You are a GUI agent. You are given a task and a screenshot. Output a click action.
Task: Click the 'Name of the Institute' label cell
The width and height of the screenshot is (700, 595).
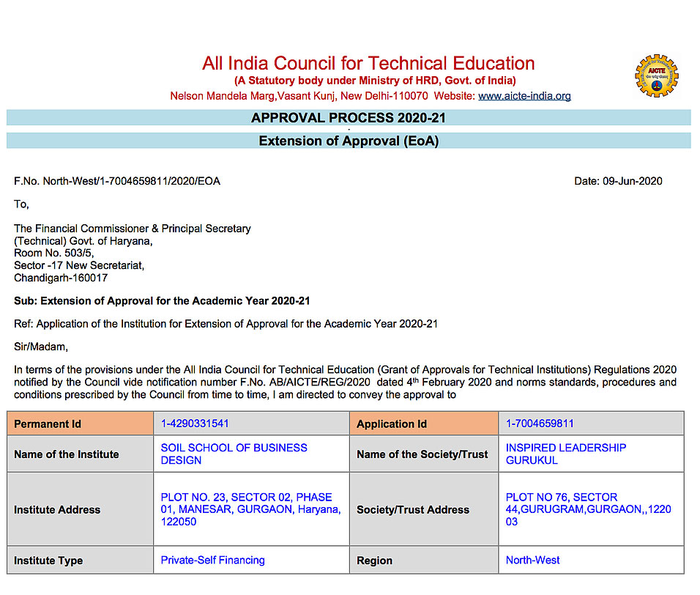pos(81,454)
